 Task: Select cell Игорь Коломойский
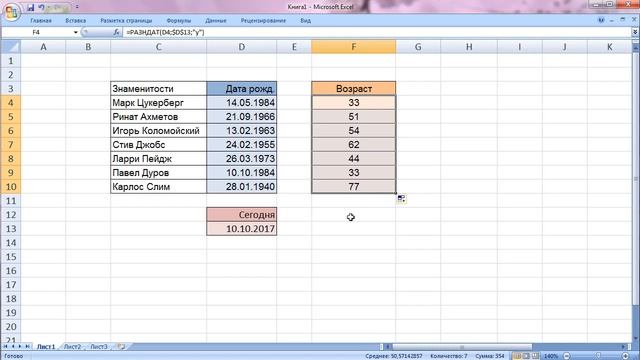coord(158,131)
